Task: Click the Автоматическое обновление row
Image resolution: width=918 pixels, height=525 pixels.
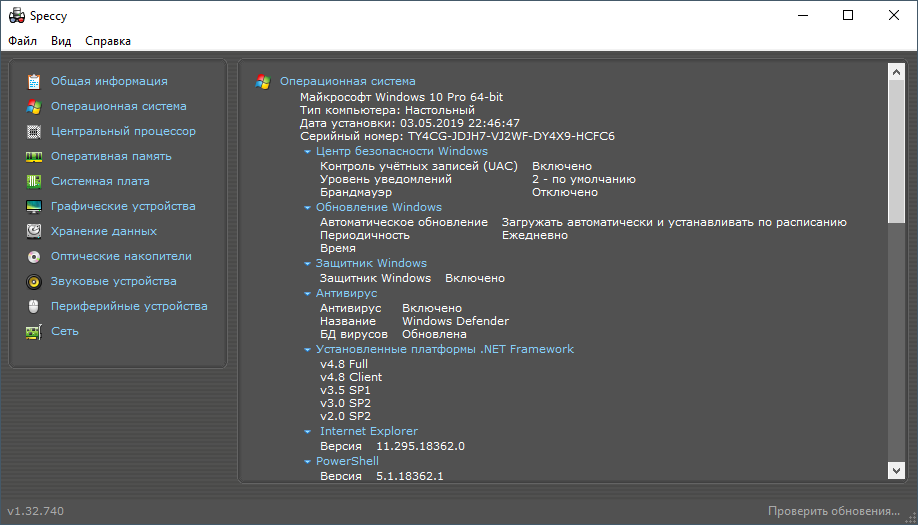Action: pyautogui.click(x=583, y=222)
